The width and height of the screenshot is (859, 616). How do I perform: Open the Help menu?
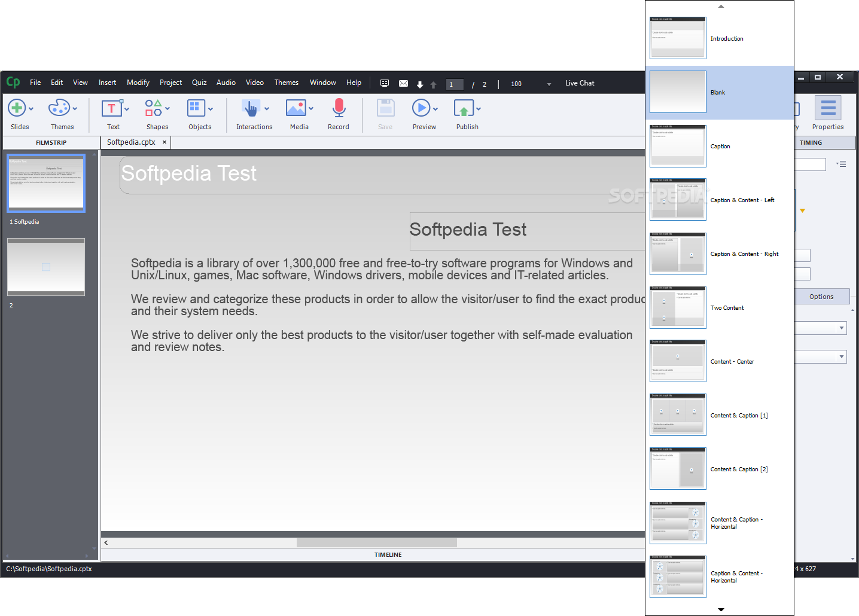click(x=354, y=83)
